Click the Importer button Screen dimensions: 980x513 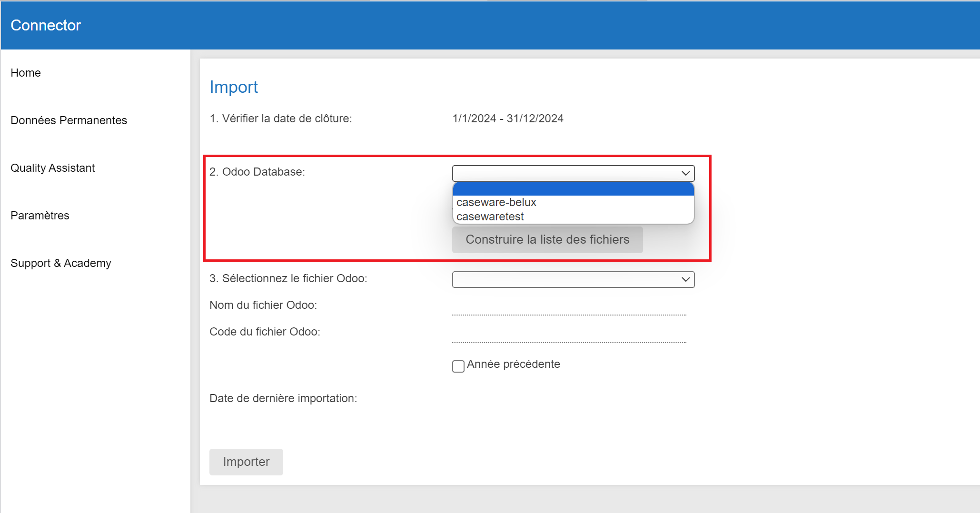[246, 462]
